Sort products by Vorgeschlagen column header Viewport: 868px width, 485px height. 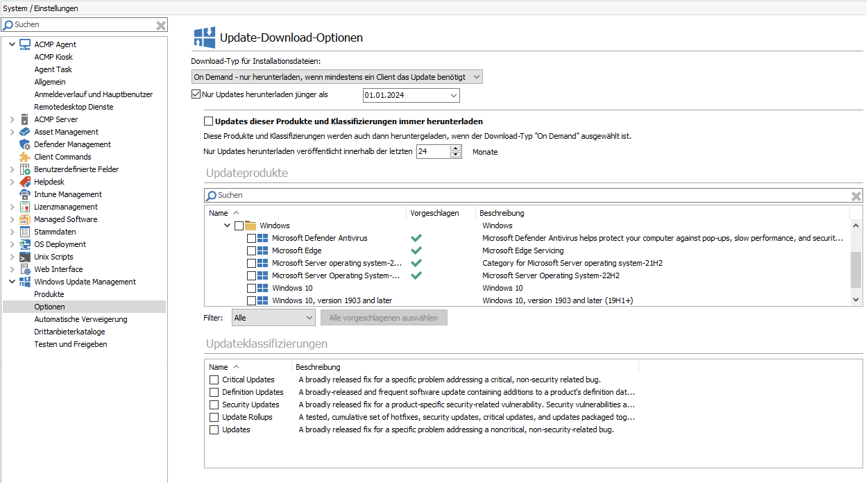tap(441, 213)
